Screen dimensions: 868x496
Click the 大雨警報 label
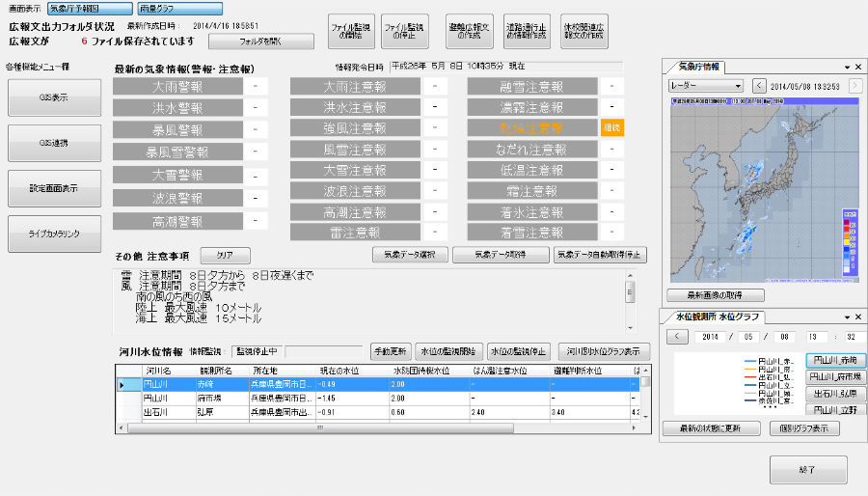[x=177, y=87]
